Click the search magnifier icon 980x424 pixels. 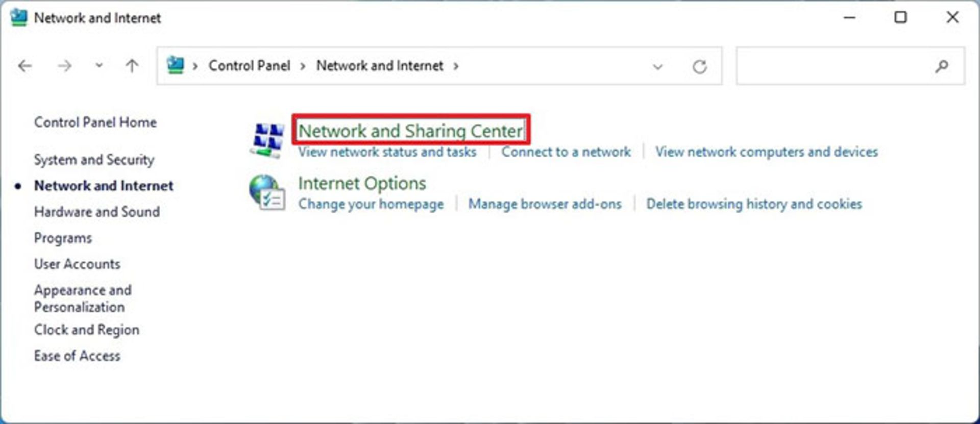pyautogui.click(x=942, y=66)
